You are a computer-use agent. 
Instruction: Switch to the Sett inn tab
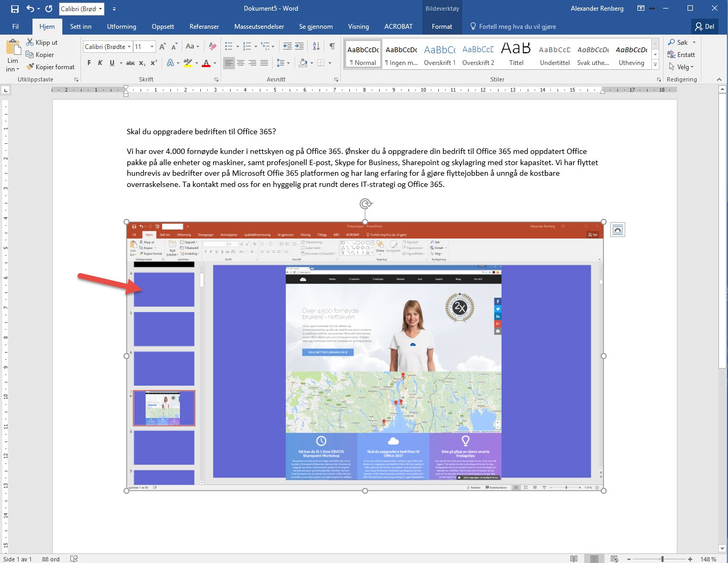point(81,27)
